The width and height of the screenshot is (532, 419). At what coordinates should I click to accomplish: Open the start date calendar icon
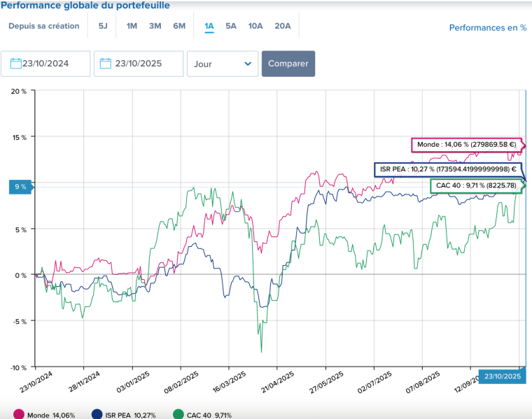[15, 64]
